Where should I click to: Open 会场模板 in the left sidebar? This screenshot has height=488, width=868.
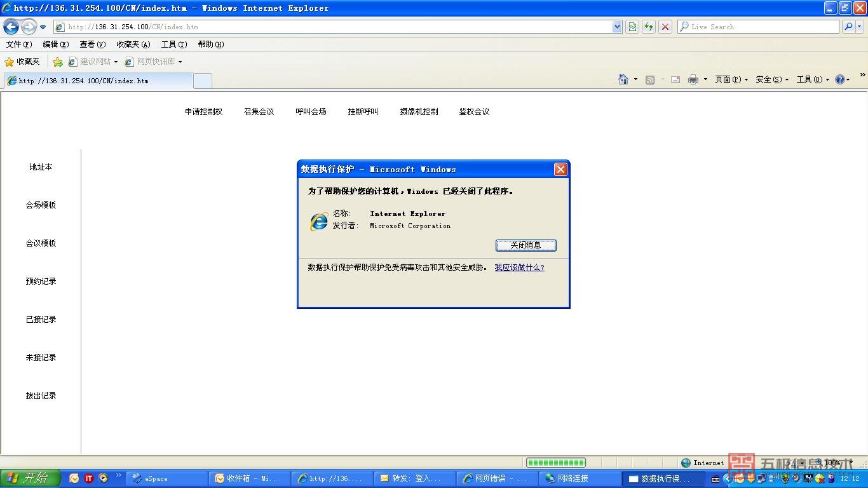41,205
